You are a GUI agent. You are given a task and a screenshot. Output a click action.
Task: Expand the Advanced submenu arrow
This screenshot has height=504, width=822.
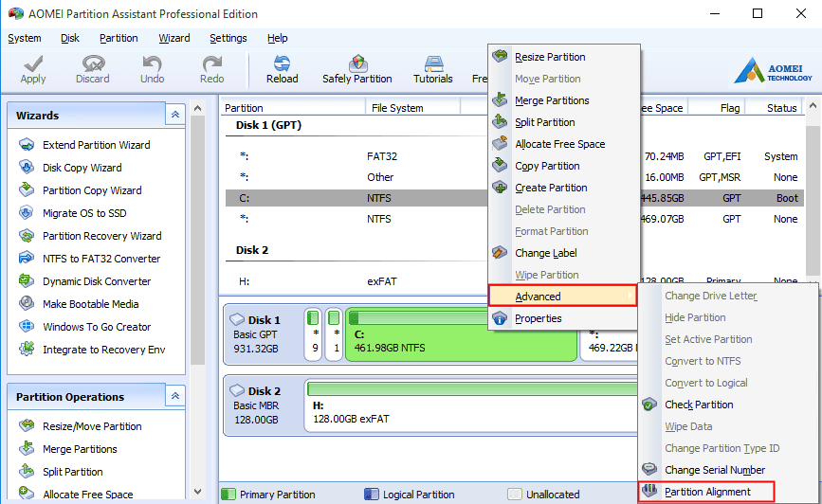pyautogui.click(x=630, y=296)
